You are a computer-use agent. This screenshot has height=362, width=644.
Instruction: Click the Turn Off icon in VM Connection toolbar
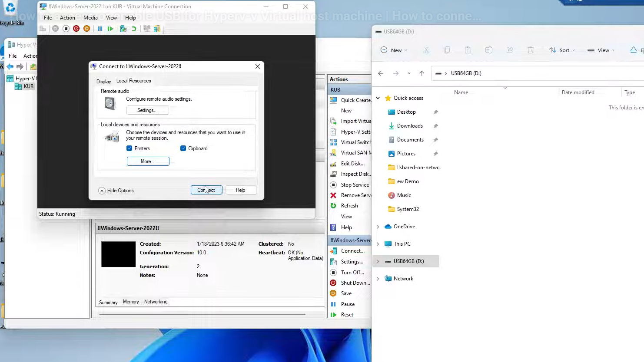coord(66,29)
